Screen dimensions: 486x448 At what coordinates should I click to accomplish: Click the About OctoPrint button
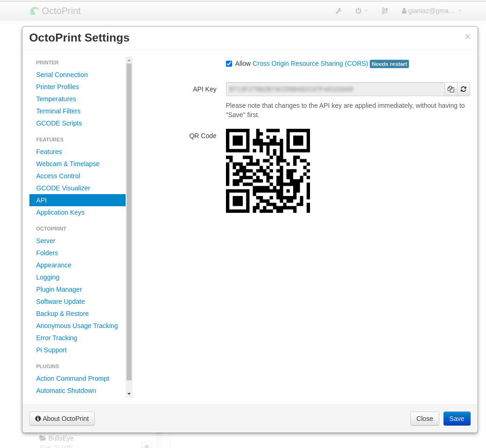click(x=62, y=419)
